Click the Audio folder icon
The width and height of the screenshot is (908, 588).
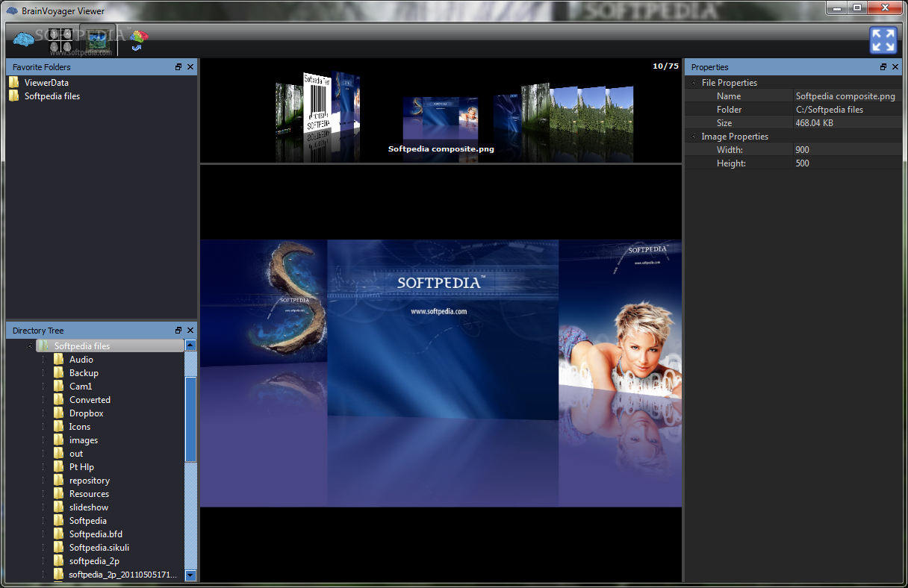coord(58,360)
